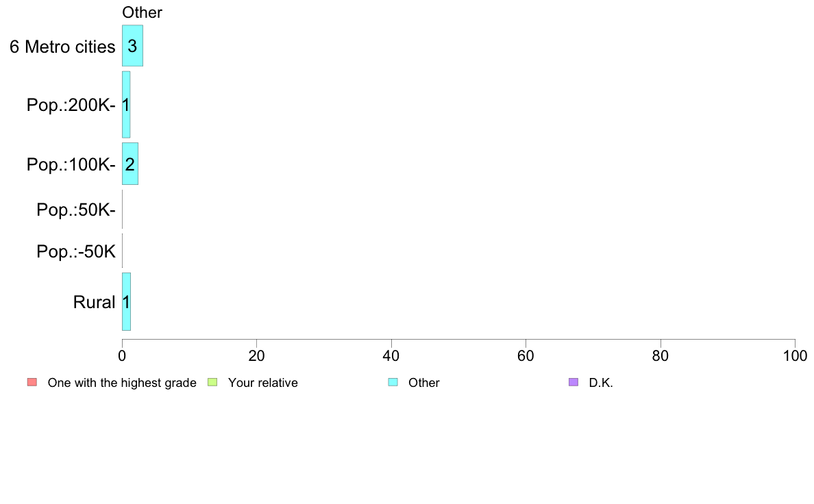This screenshot has height=504, width=814.
Task: Click the 'Pop.:100K-' axis label
Action: [x=71, y=164]
